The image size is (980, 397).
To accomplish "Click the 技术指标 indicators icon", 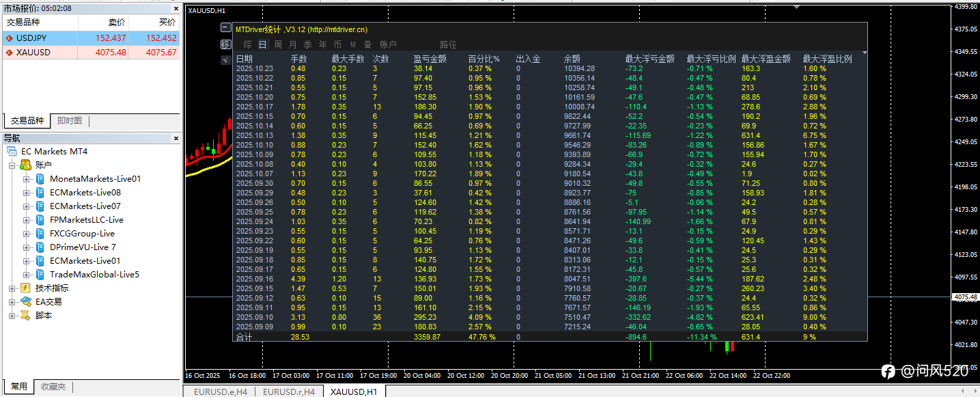I will [x=25, y=288].
